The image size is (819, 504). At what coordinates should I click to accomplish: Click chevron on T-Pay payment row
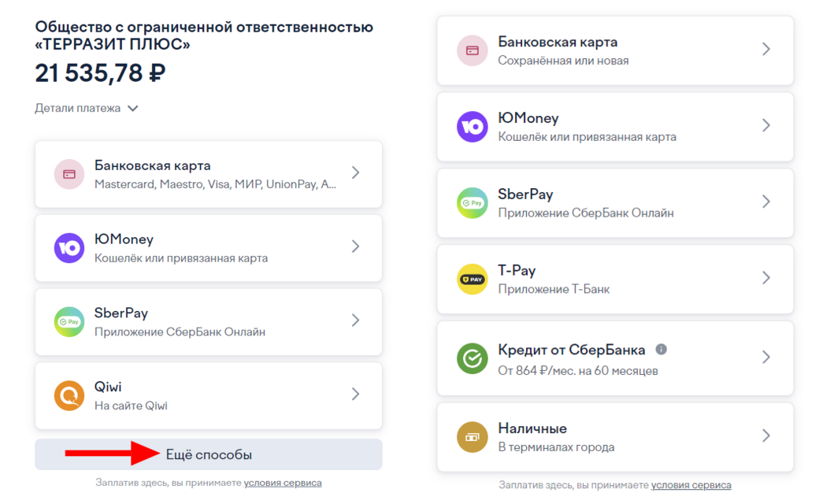(x=766, y=278)
